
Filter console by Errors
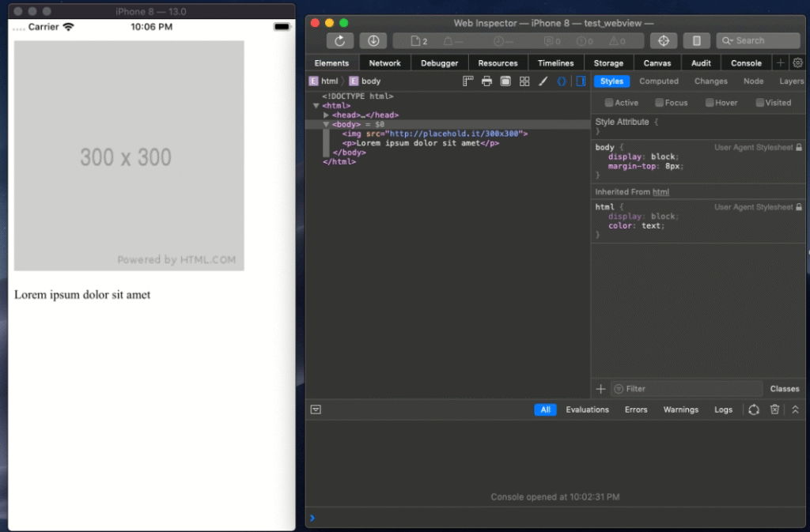635,409
